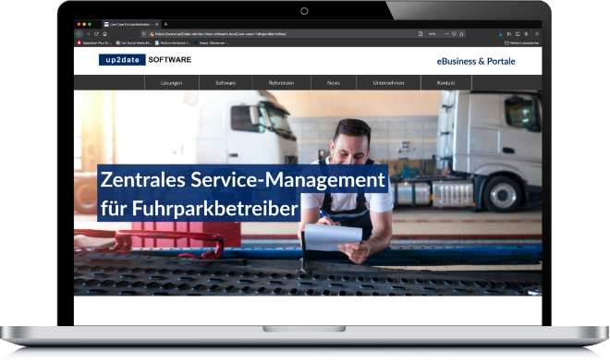Open the library icon in the toolbar
This screenshot has width=610, height=364.
pyautogui.click(x=509, y=34)
